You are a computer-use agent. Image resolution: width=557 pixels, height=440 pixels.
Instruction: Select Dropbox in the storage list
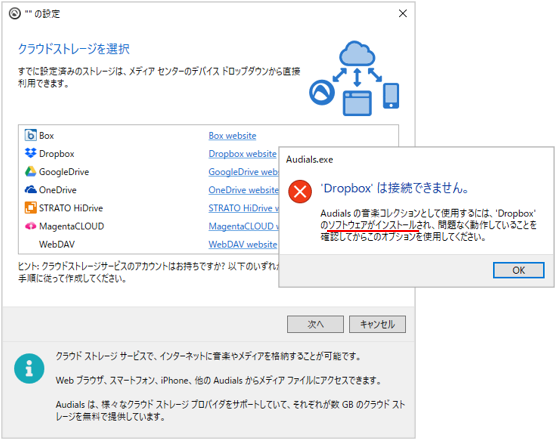[x=56, y=154]
